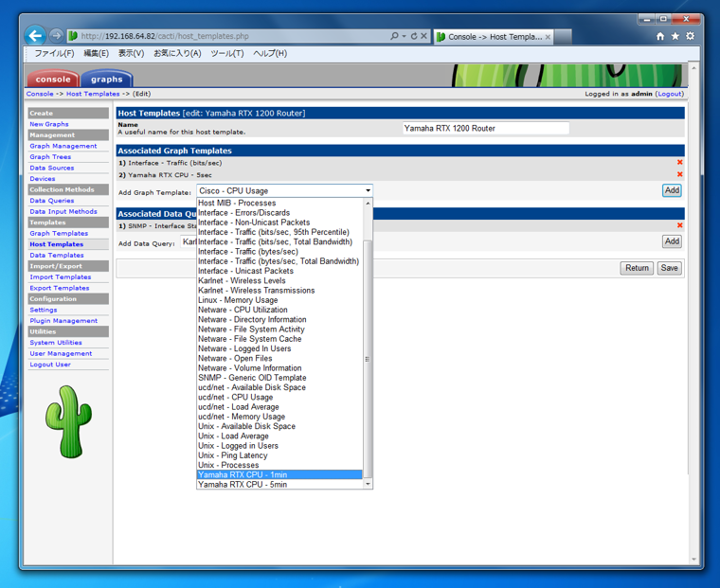
Task: Open Data Templates sidebar link
Action: point(57,256)
